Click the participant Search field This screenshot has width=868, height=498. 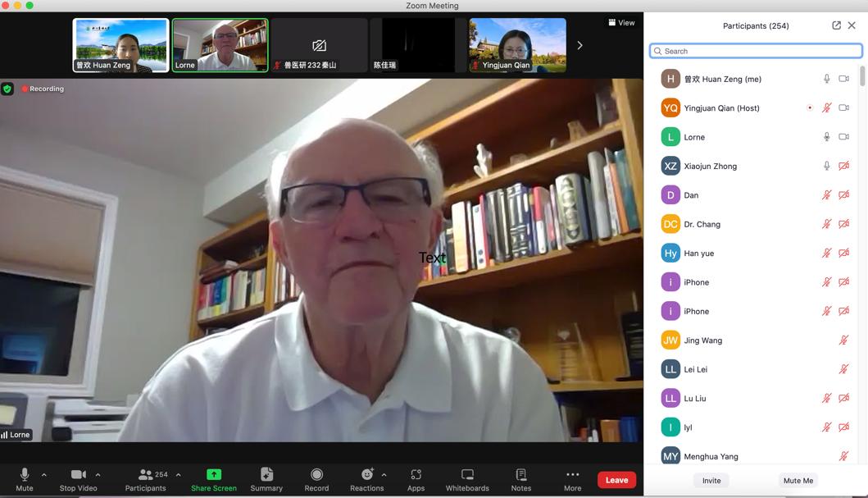tap(756, 51)
